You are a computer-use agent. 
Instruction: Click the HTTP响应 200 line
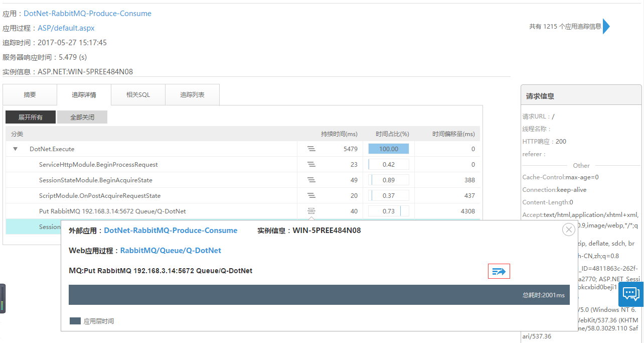[x=544, y=142]
